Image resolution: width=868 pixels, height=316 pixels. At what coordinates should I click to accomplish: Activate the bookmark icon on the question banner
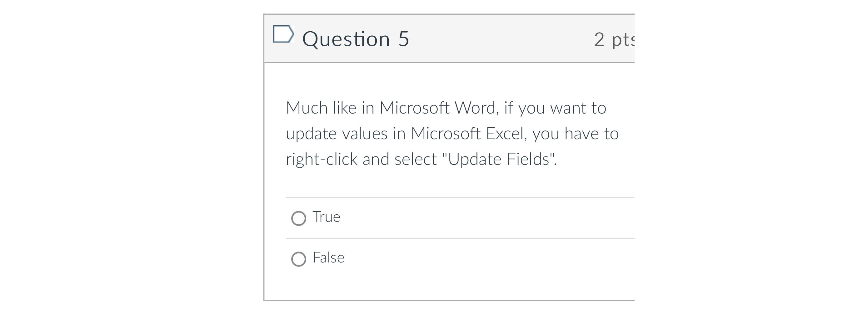click(x=283, y=35)
